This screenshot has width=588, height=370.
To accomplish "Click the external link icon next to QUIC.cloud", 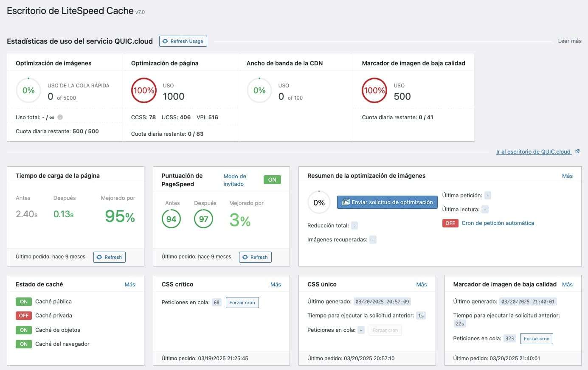I will (x=577, y=151).
